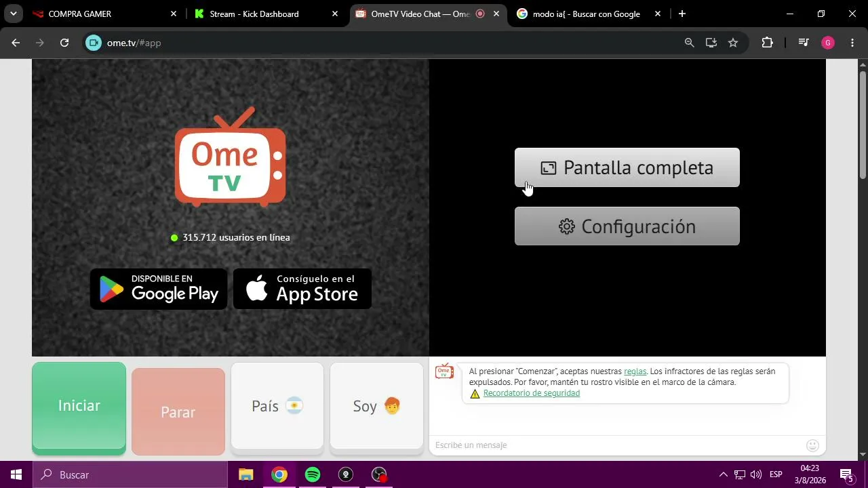Bookmark this page with the star icon
The image size is (868, 488).
733,43
